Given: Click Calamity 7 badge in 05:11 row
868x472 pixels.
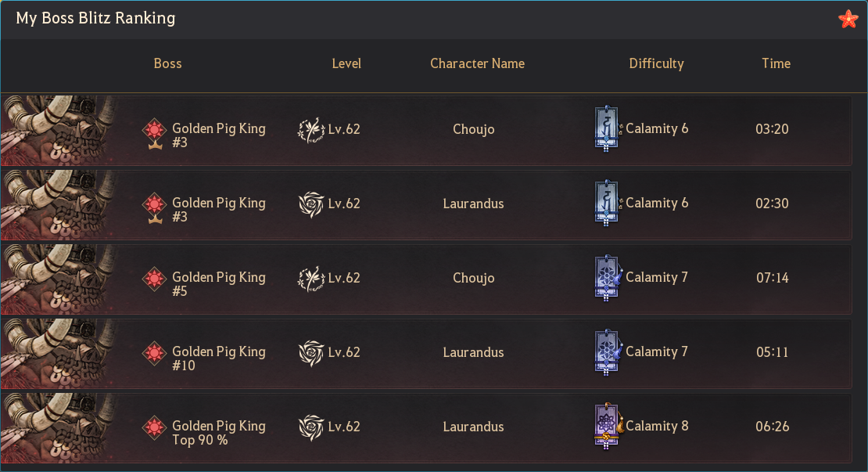Looking at the screenshot, I should 608,351.
